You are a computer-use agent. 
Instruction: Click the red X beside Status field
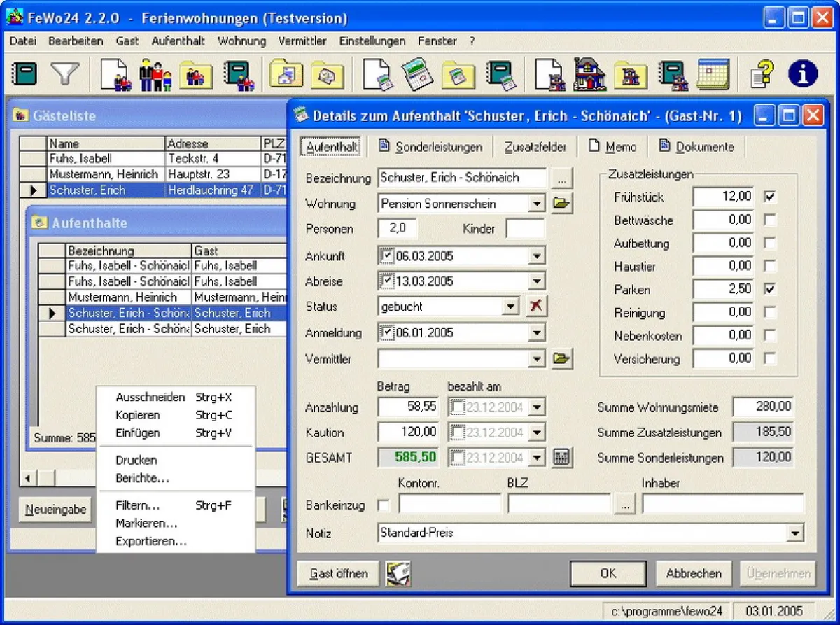pos(536,307)
